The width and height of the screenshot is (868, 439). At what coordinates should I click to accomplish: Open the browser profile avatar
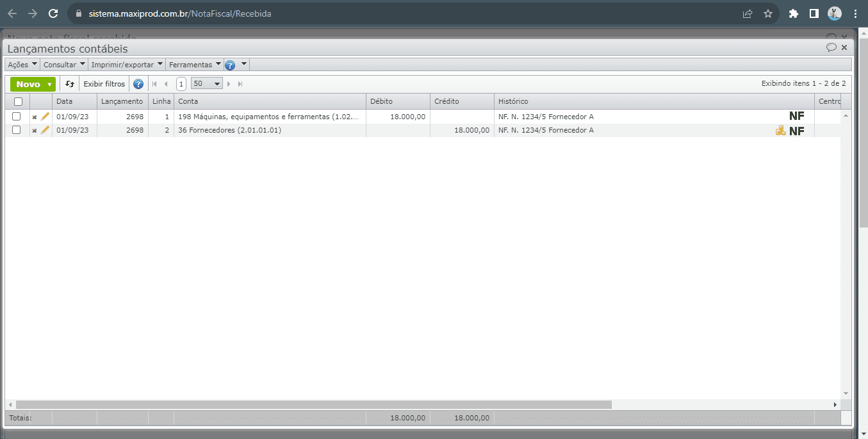(x=834, y=13)
